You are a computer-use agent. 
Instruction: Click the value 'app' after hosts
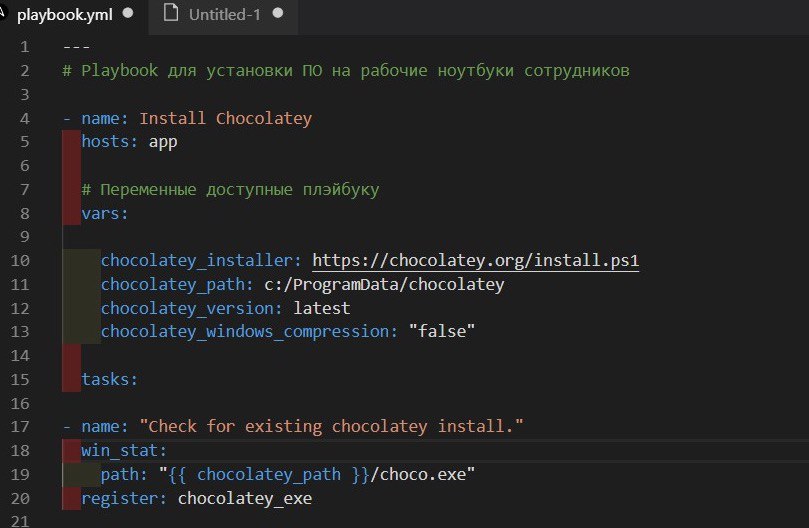click(163, 142)
